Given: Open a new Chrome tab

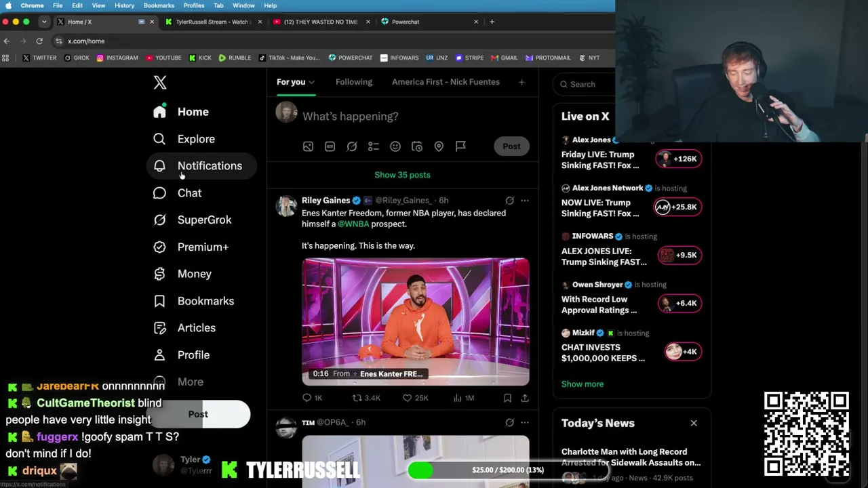Looking at the screenshot, I should point(492,22).
